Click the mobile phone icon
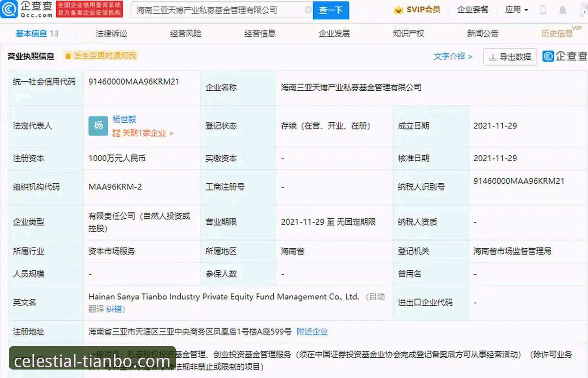 (543, 10)
